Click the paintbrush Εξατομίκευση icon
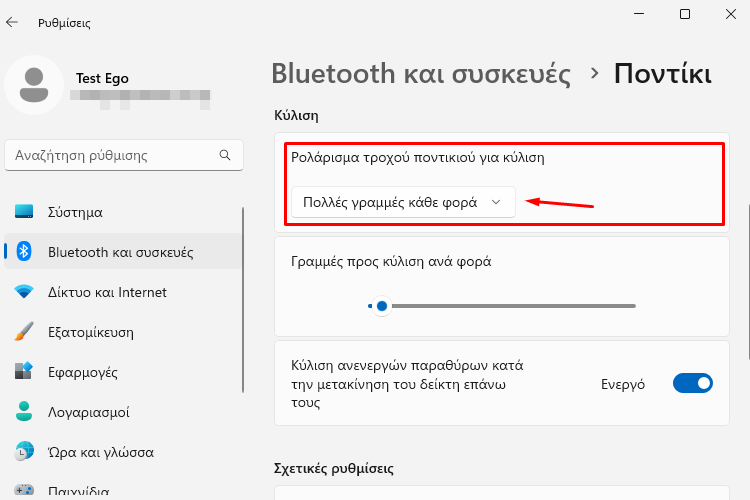Screen dimensions: 750x500 (x=24, y=331)
